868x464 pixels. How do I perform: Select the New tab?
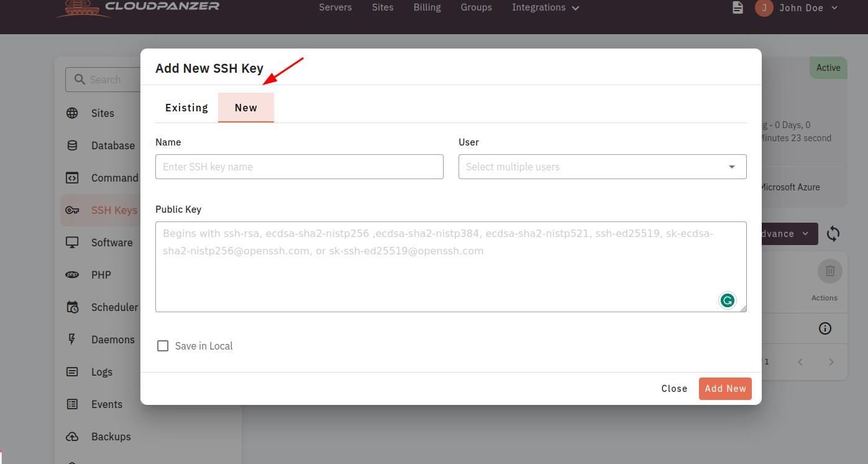[246, 108]
